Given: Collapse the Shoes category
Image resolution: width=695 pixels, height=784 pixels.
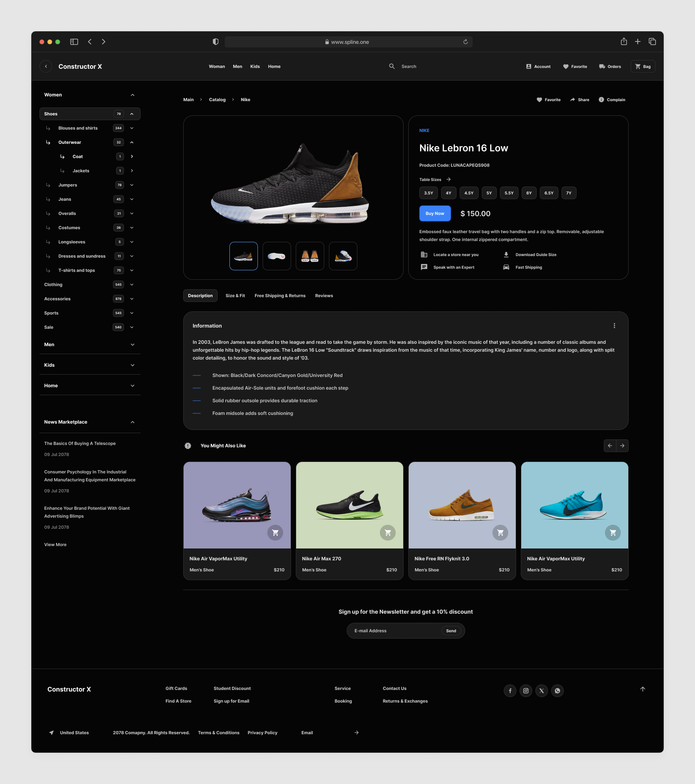Looking at the screenshot, I should tap(132, 114).
